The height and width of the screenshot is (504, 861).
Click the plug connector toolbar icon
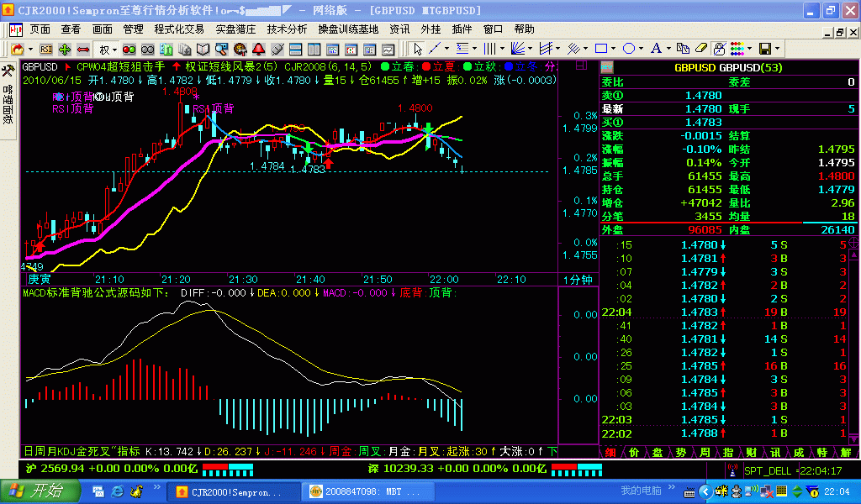point(277,50)
